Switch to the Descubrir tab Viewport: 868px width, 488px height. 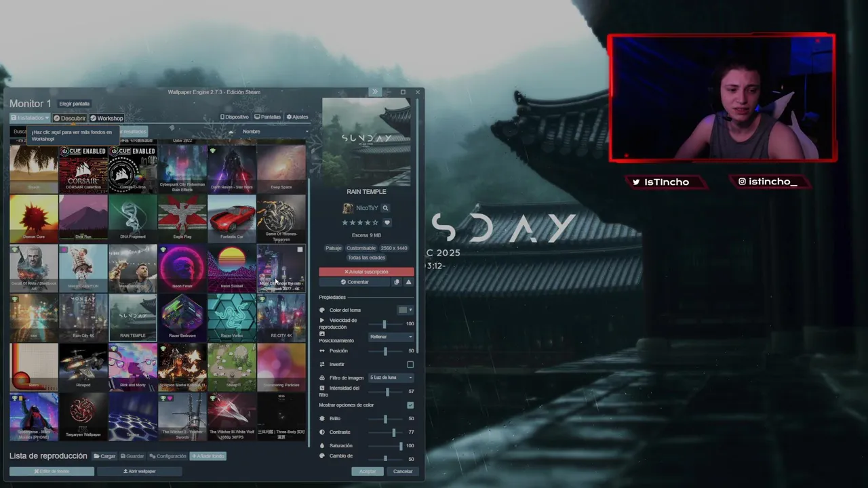click(x=70, y=118)
